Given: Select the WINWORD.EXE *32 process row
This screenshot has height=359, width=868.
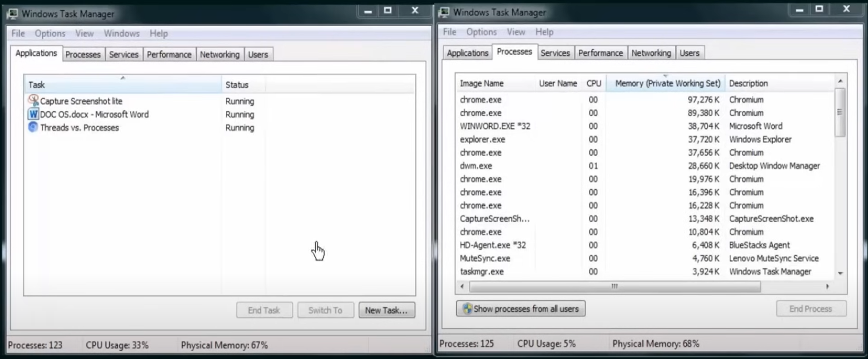Looking at the screenshot, I should pos(645,126).
